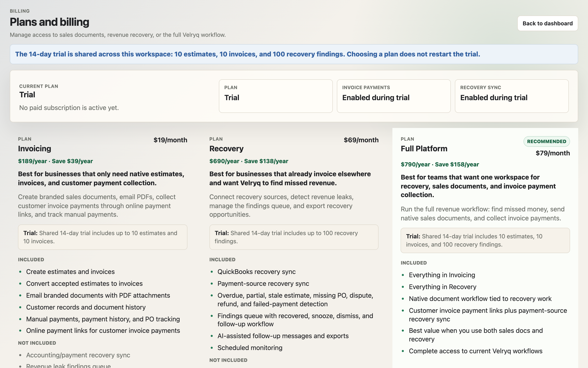588x368 pixels.
Task: Click the $19/month price
Action: tap(170, 140)
